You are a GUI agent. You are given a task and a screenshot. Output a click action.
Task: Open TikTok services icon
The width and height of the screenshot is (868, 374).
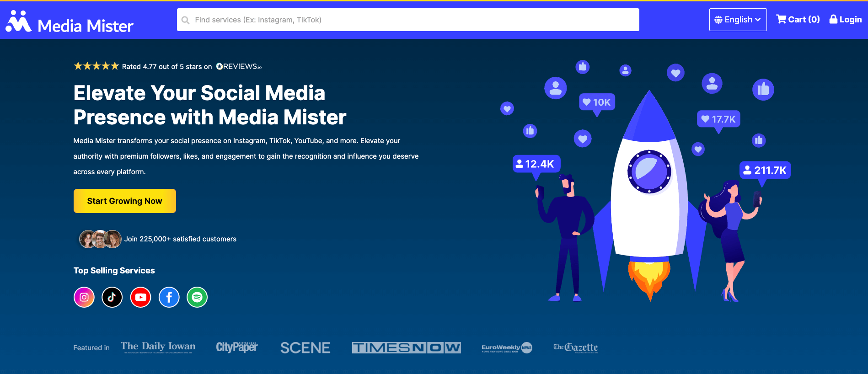pos(112,297)
